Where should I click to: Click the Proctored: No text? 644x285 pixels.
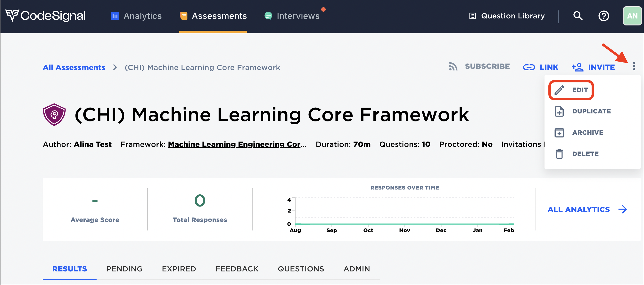click(x=466, y=144)
